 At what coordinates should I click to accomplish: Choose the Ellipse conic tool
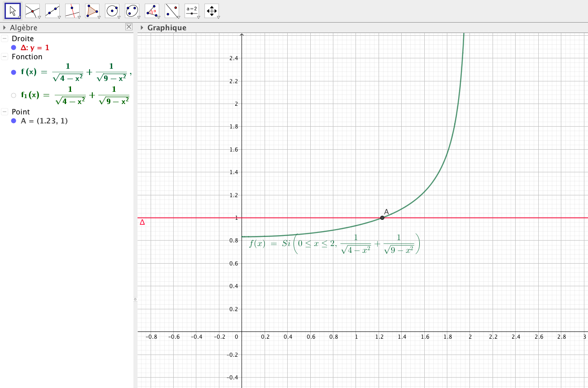tap(132, 10)
